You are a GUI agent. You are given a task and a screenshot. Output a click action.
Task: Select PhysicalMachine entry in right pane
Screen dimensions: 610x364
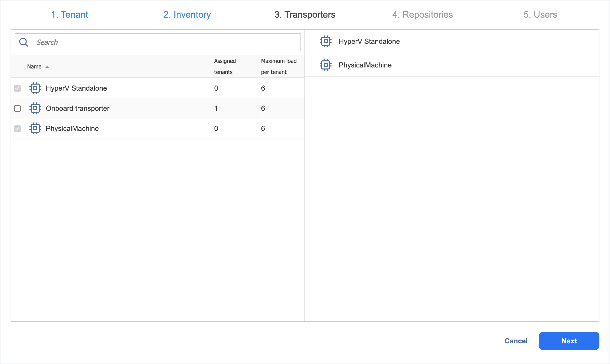coord(365,65)
